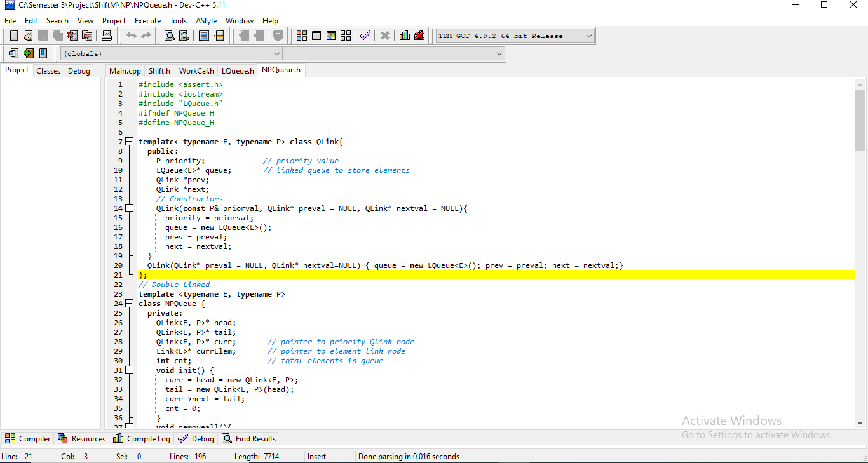This screenshot has width=868, height=463.
Task: Click the Save All toolbar icon
Action: (x=57, y=36)
